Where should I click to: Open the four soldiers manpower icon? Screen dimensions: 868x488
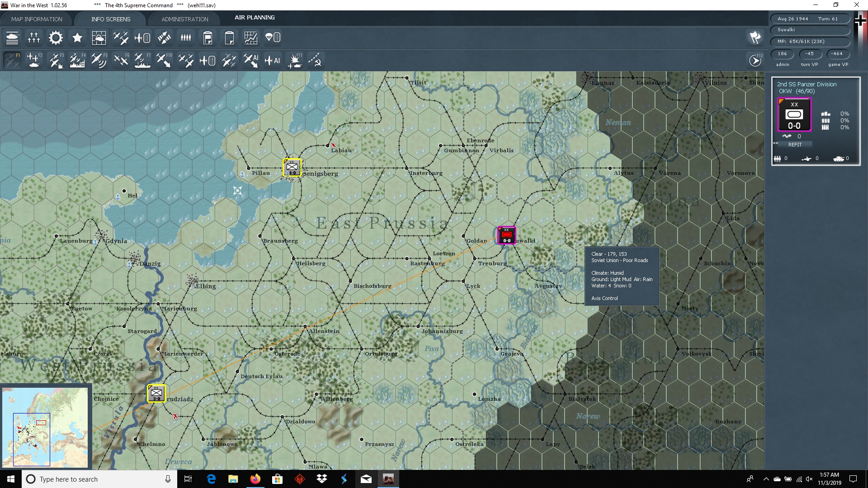pyautogui.click(x=186, y=38)
